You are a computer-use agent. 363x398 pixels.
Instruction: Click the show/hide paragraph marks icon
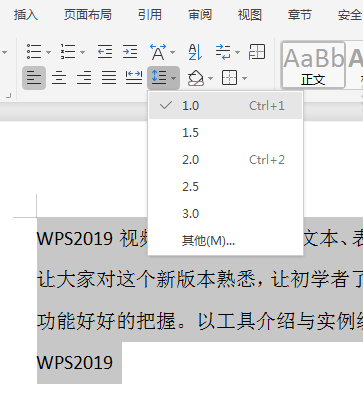coord(223,52)
